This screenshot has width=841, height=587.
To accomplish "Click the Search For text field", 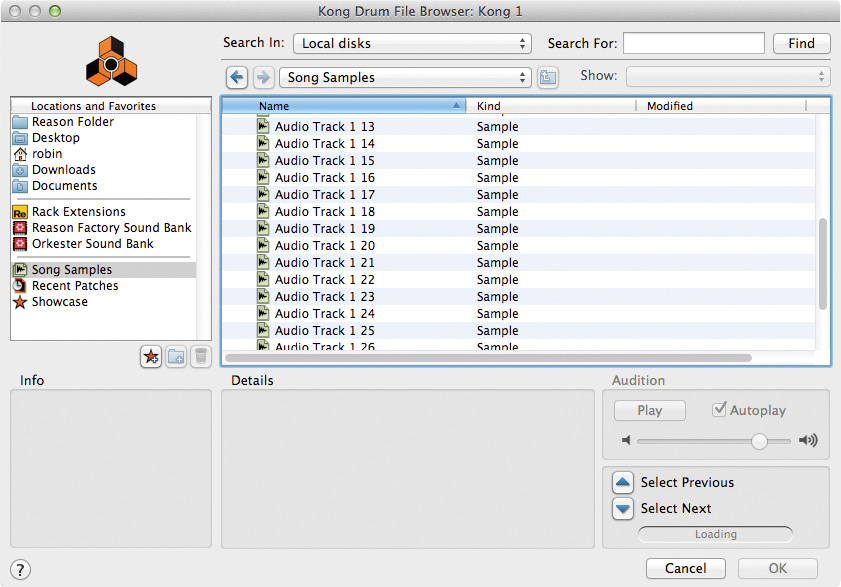I will 694,43.
